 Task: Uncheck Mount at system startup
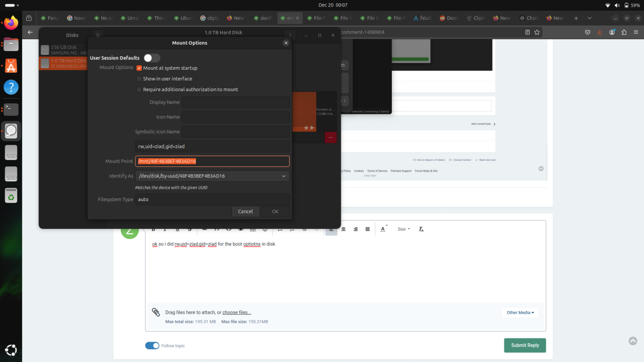tap(139, 68)
